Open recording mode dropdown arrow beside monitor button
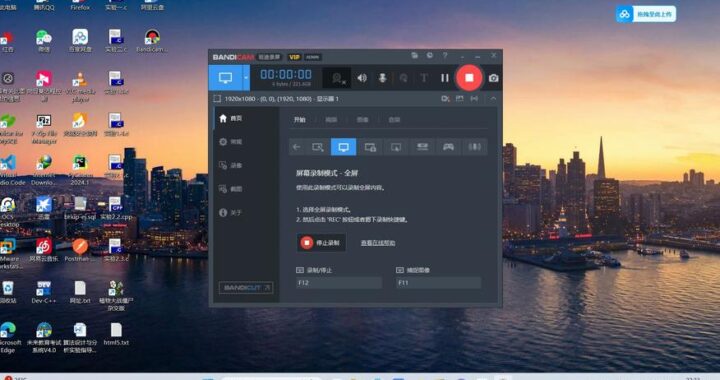 [246, 78]
